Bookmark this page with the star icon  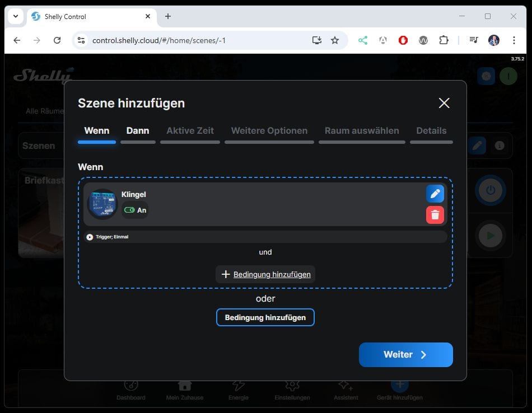click(335, 40)
